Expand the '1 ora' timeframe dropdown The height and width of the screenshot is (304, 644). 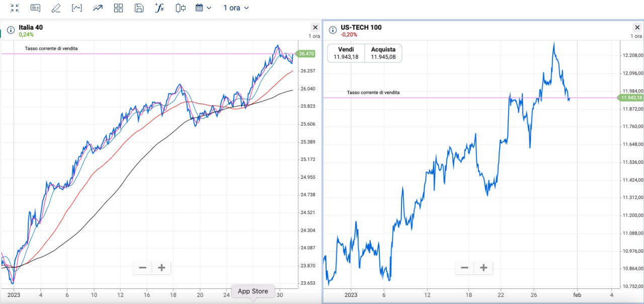click(236, 8)
